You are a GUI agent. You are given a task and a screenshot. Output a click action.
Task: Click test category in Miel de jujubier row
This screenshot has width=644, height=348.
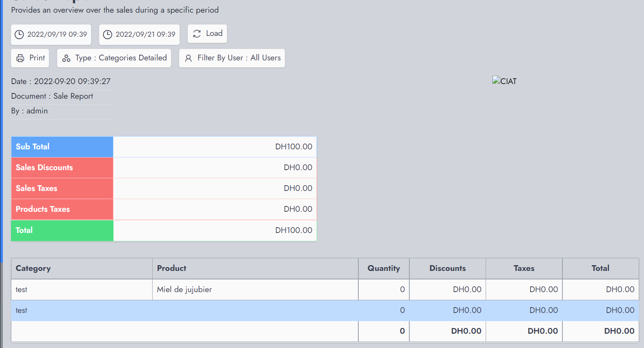click(x=82, y=290)
